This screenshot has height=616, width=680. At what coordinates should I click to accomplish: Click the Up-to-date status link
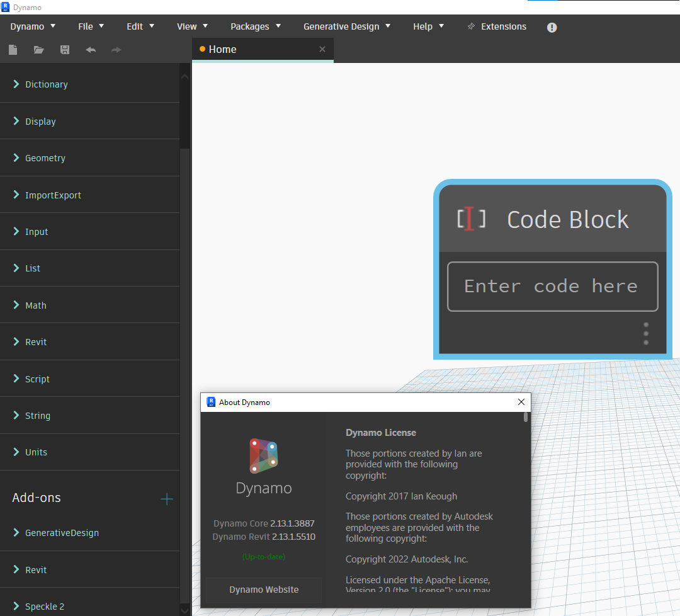click(264, 557)
